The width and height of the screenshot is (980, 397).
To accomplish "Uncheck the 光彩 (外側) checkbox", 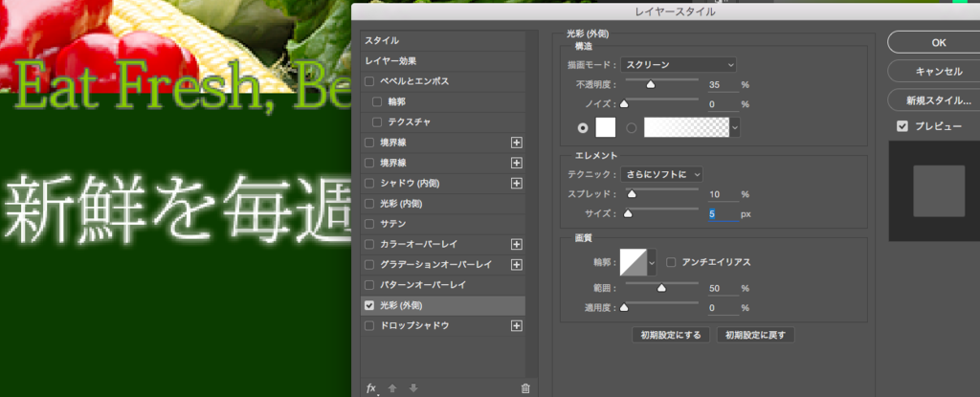I will click(x=369, y=306).
